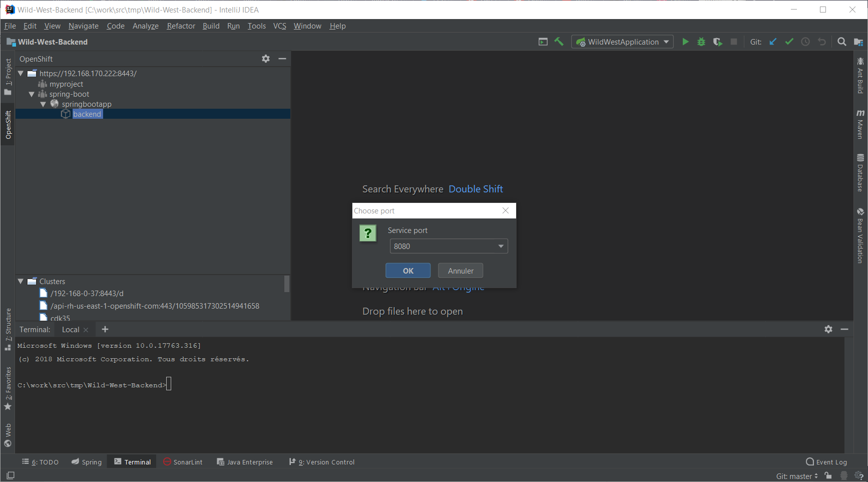Viewport: 868px width, 482px height.
Task: Open the Database side panel
Action: pyautogui.click(x=860, y=173)
